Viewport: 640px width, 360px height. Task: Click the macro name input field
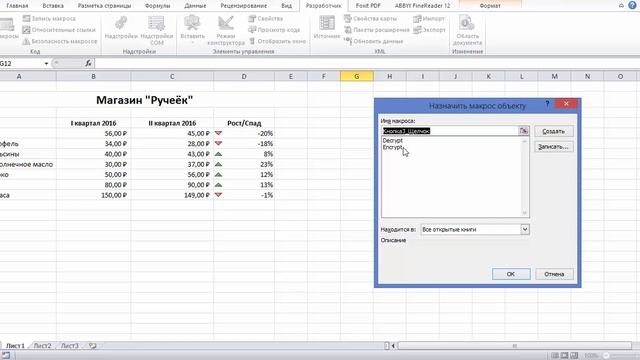pos(450,131)
